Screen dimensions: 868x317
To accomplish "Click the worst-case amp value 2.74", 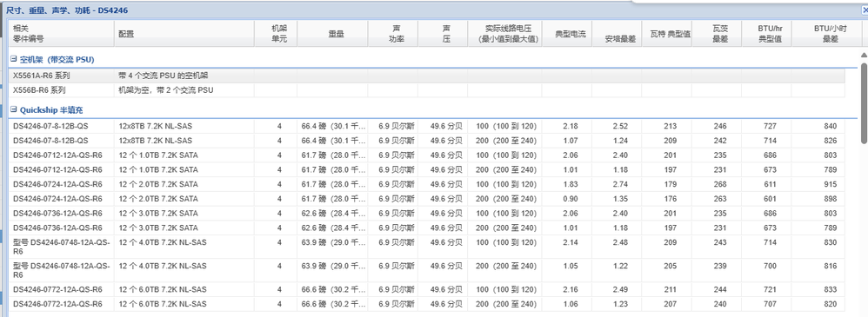I will click(x=620, y=184).
